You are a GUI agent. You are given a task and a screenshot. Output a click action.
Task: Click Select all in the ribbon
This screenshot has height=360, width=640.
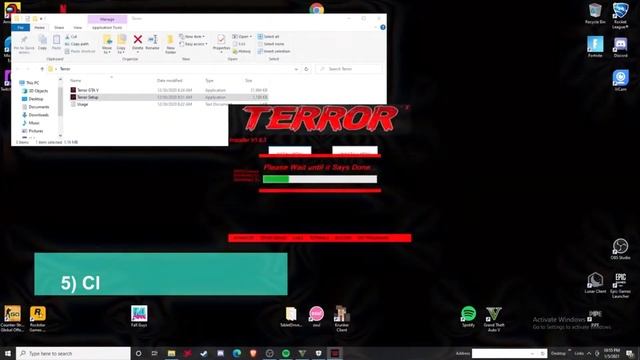pos(269,37)
